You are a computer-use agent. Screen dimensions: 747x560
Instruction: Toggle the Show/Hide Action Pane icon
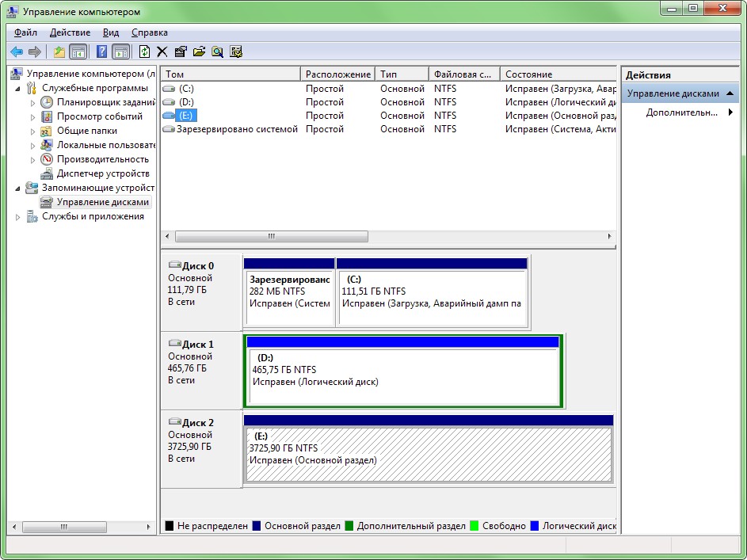tap(121, 51)
